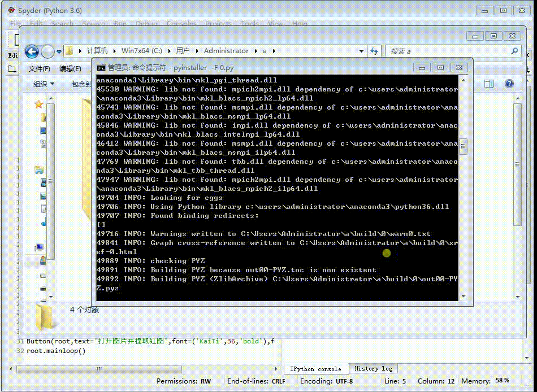537x392 pixels.
Task: Expand breadcrumb arrow after Administrator
Action: click(x=256, y=51)
